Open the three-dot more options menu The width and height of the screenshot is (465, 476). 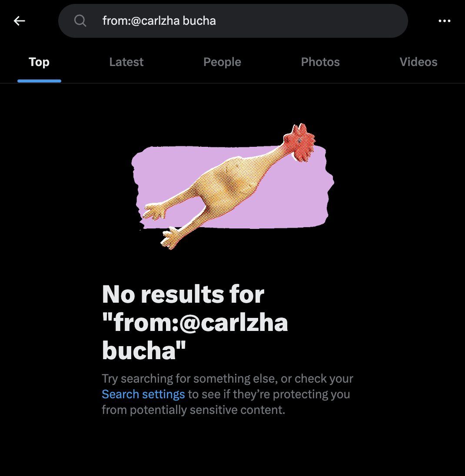(x=444, y=21)
